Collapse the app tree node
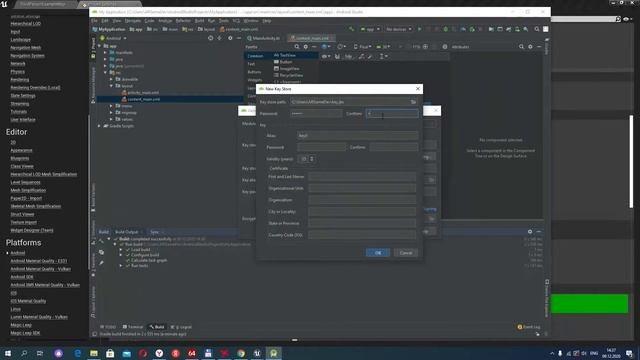This screenshot has width=640, height=360. coord(100,46)
